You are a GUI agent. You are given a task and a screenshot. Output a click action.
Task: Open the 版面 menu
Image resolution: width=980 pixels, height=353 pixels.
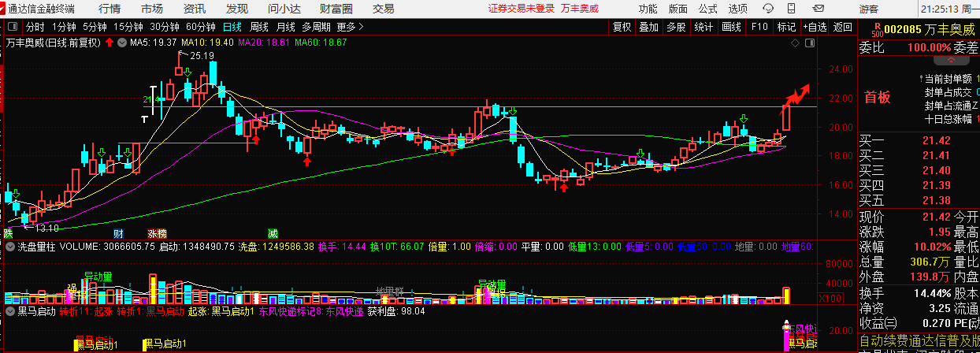tap(677, 9)
